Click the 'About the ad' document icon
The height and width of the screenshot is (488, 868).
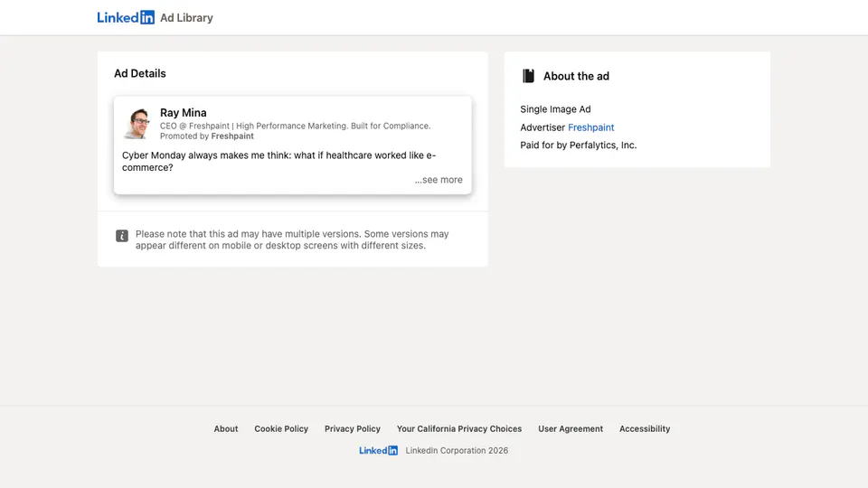(528, 76)
